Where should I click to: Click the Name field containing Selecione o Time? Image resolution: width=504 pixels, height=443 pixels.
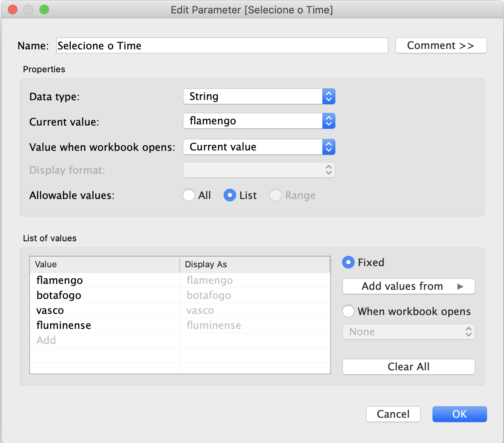point(222,45)
